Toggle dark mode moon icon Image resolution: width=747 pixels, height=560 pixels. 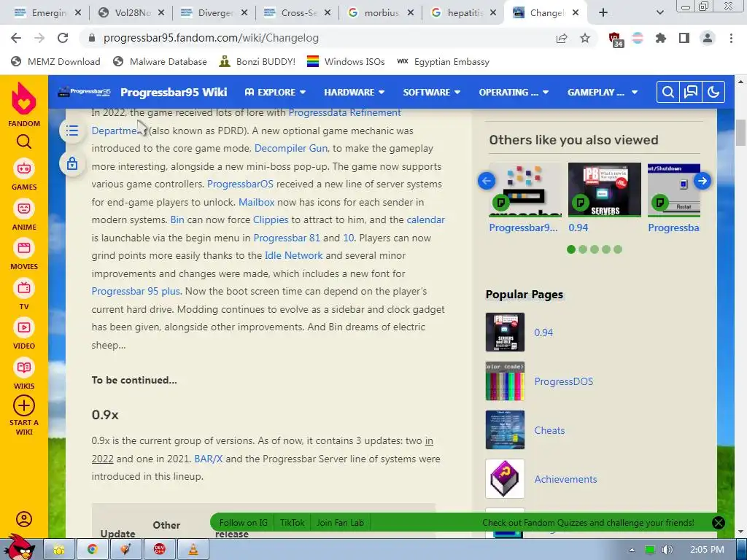[713, 92]
